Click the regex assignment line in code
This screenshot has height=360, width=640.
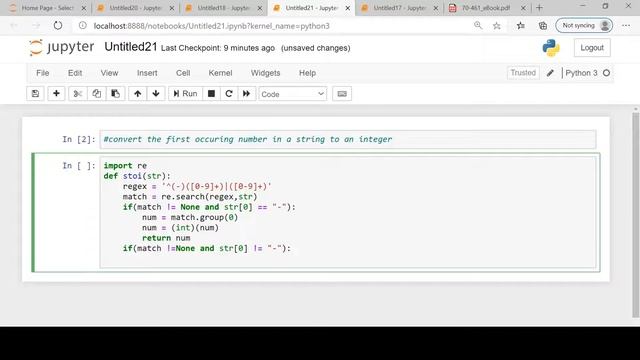pos(197,187)
